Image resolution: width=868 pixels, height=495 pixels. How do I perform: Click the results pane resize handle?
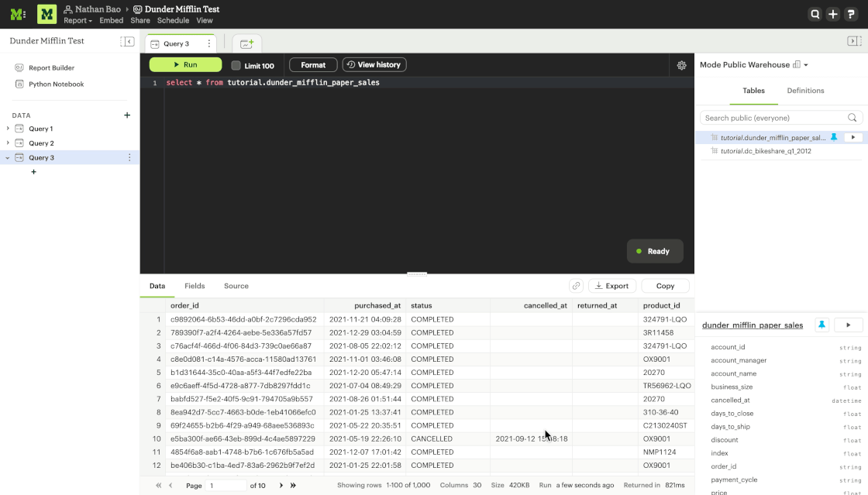click(417, 273)
